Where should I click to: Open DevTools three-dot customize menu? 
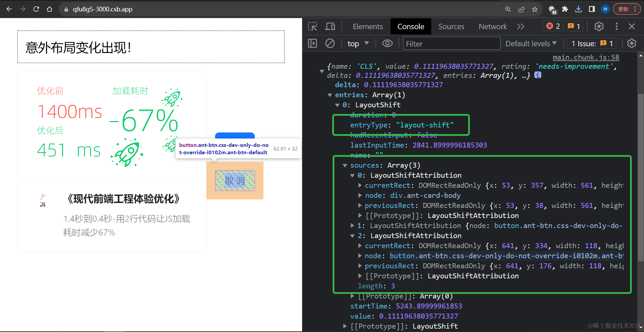[616, 26]
